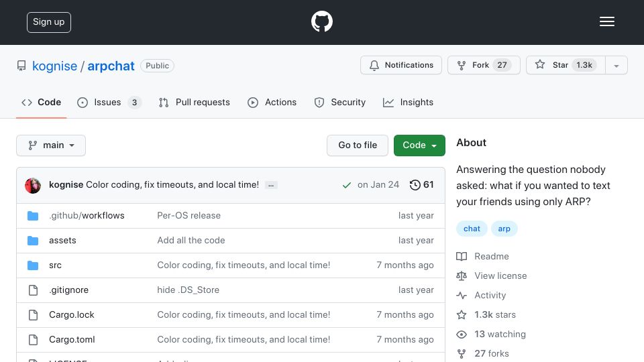Click the .github/workflows folder icon
Screen dimensions: 644x362
[33, 216]
